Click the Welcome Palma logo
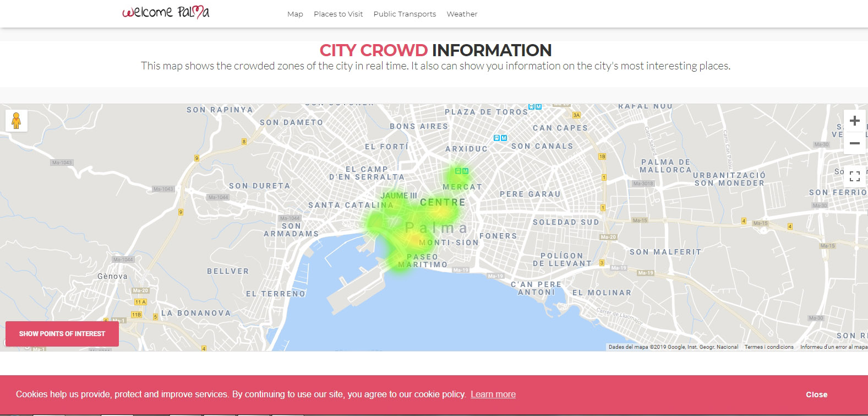Image resolution: width=868 pixels, height=416 pixels. [x=166, y=12]
